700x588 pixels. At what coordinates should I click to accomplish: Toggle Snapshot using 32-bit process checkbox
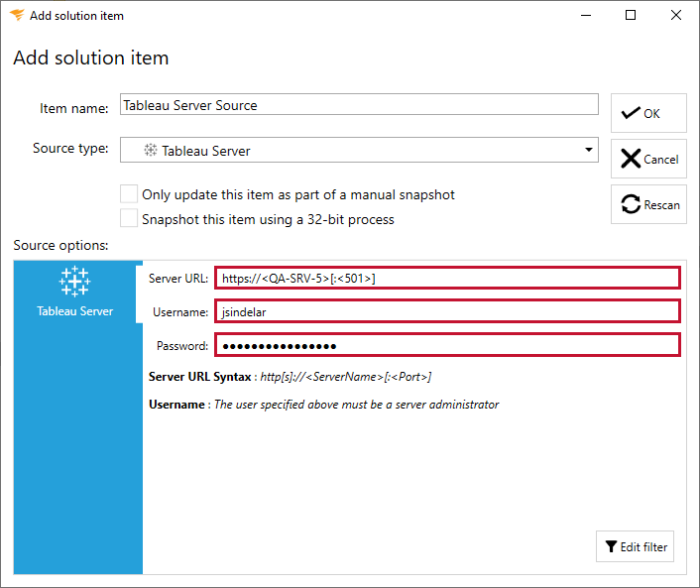coord(129,219)
